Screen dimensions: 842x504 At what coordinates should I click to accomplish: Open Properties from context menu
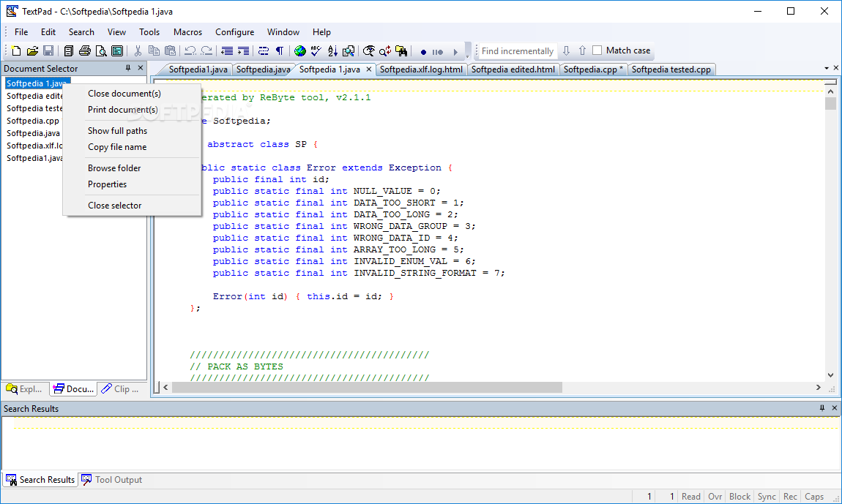133,184
